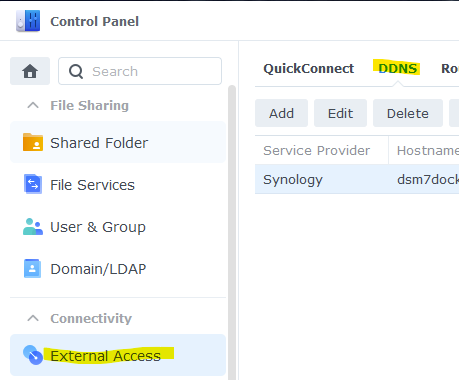The width and height of the screenshot is (459, 380).
Task: Open the External Access label
Action: click(x=105, y=356)
